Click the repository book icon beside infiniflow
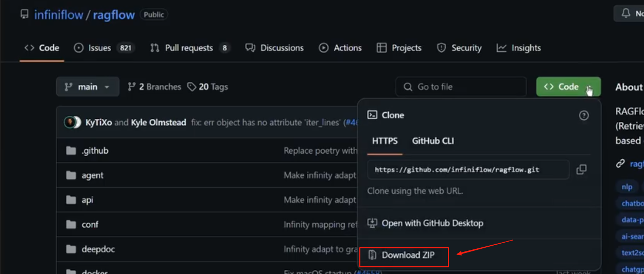The height and width of the screenshot is (274, 644). pos(24,14)
